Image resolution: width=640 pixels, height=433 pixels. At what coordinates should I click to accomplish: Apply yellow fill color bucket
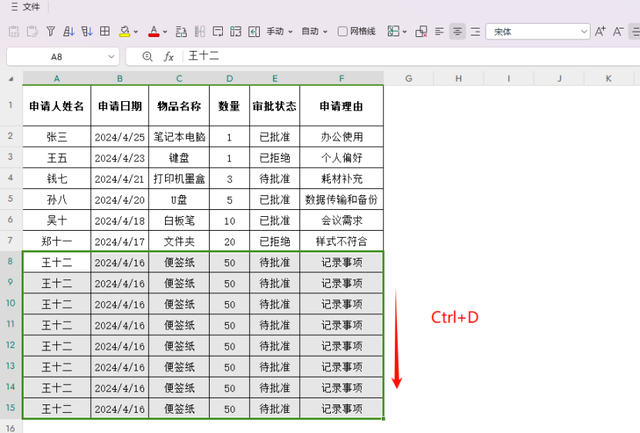pos(124,31)
